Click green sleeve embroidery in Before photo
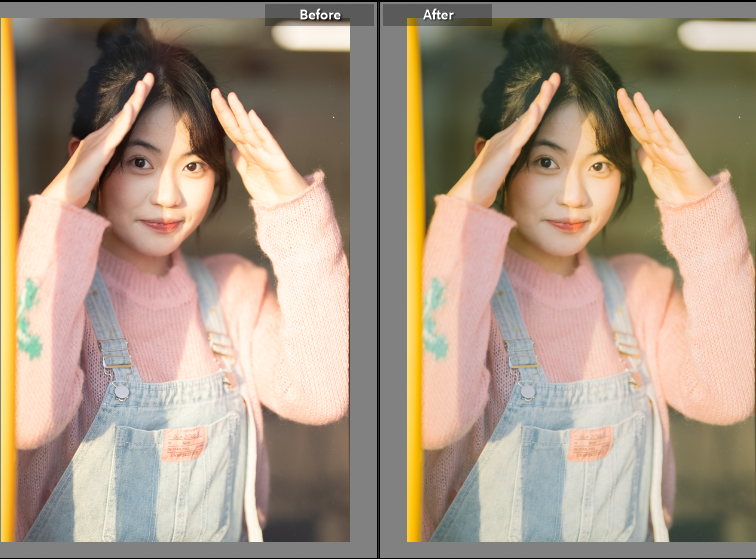The height and width of the screenshot is (559, 756). point(30,320)
